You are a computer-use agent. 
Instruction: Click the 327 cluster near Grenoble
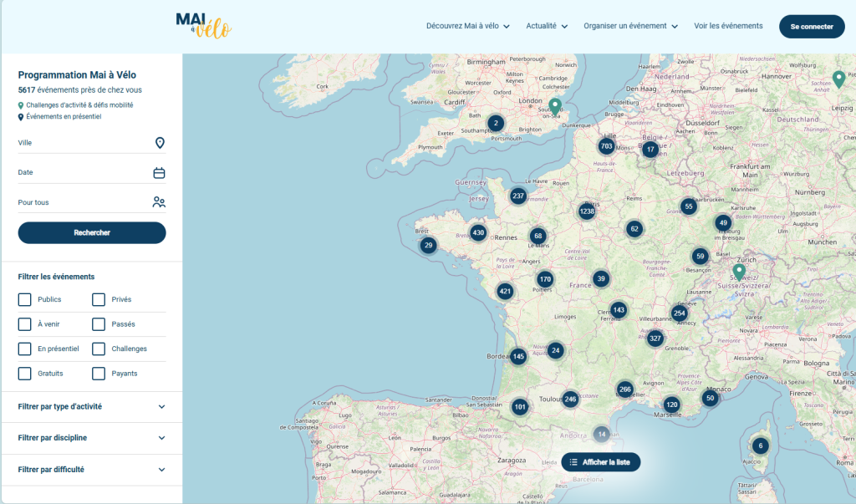[655, 338]
